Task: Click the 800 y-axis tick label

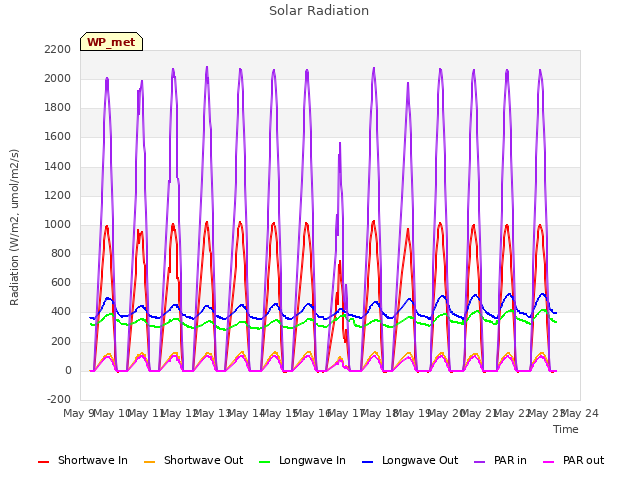Action: [61, 253]
